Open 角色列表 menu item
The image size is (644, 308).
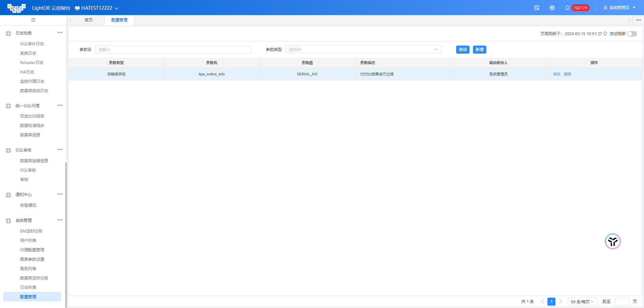tap(28, 269)
